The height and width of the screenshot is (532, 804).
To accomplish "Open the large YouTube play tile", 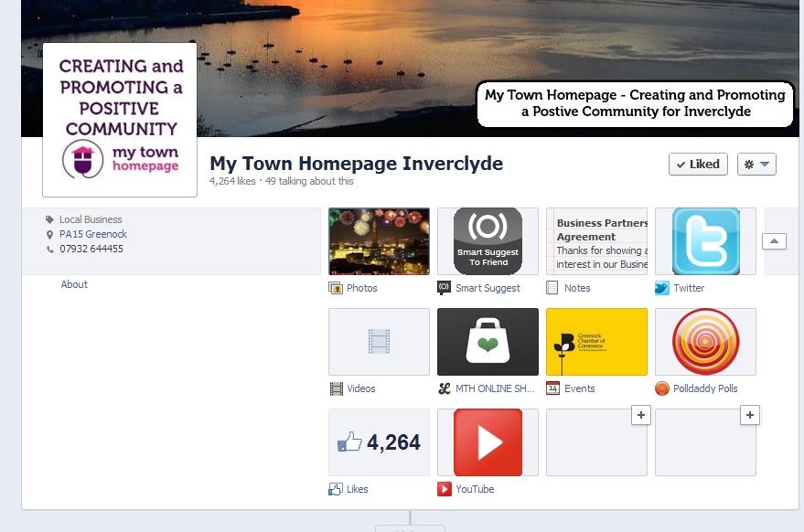I will click(488, 442).
